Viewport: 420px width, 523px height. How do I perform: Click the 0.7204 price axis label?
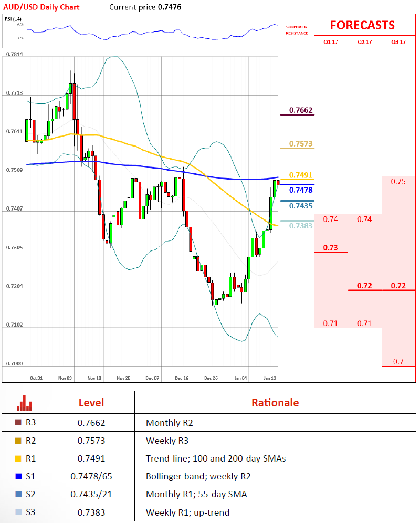point(15,286)
